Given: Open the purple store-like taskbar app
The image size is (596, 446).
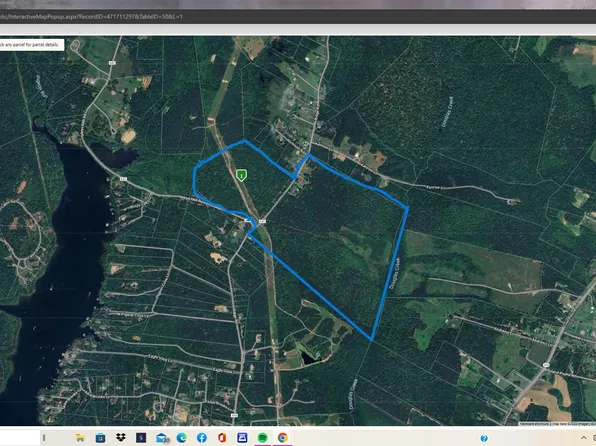Looking at the screenshot, I should tap(242, 438).
